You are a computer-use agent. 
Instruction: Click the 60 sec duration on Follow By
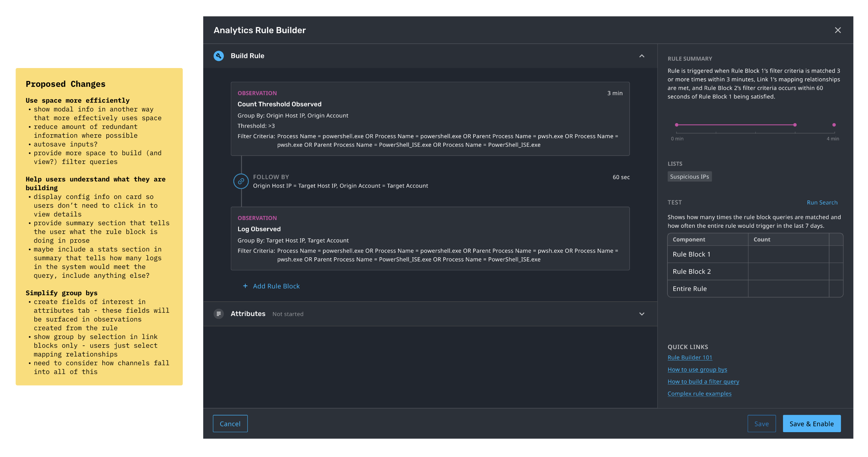(621, 177)
